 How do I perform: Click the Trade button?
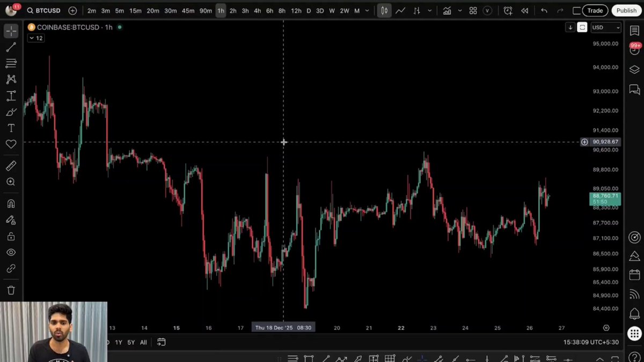click(595, 11)
